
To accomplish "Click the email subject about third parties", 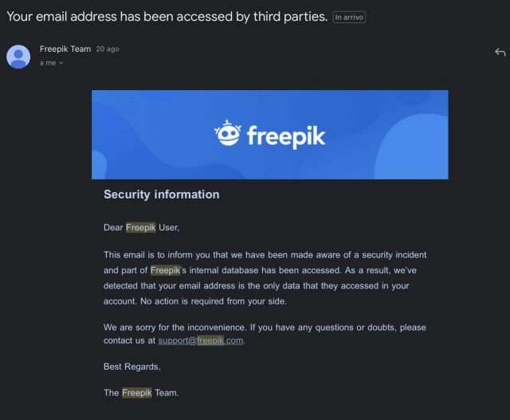I will pos(167,17).
